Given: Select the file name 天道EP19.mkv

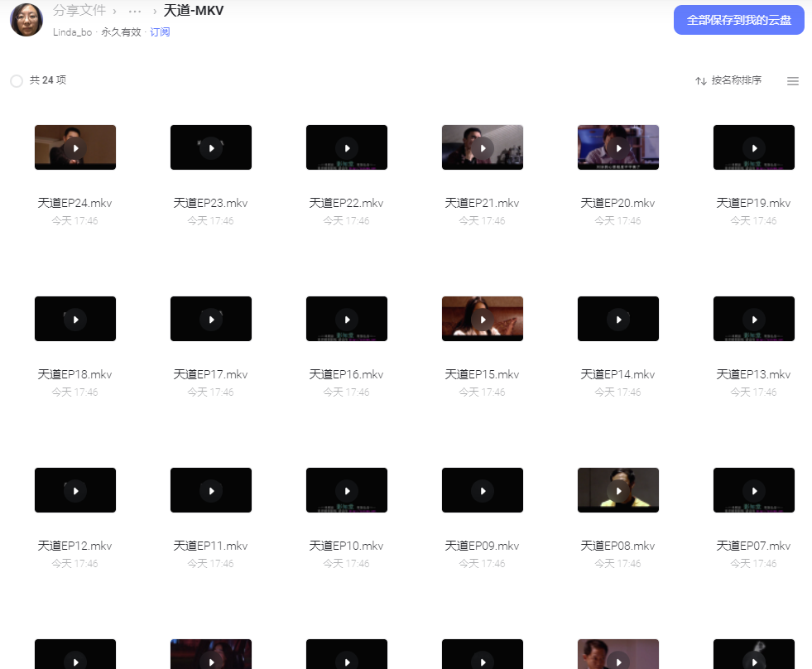Looking at the screenshot, I should (753, 203).
